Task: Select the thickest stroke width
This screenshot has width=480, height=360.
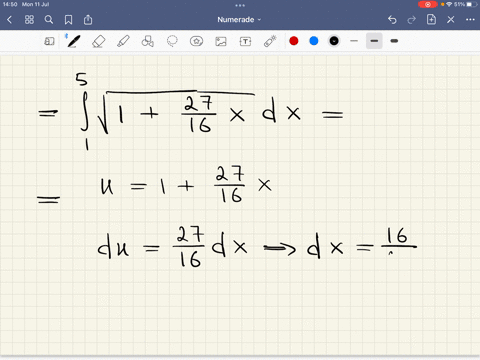Action: coord(394,41)
